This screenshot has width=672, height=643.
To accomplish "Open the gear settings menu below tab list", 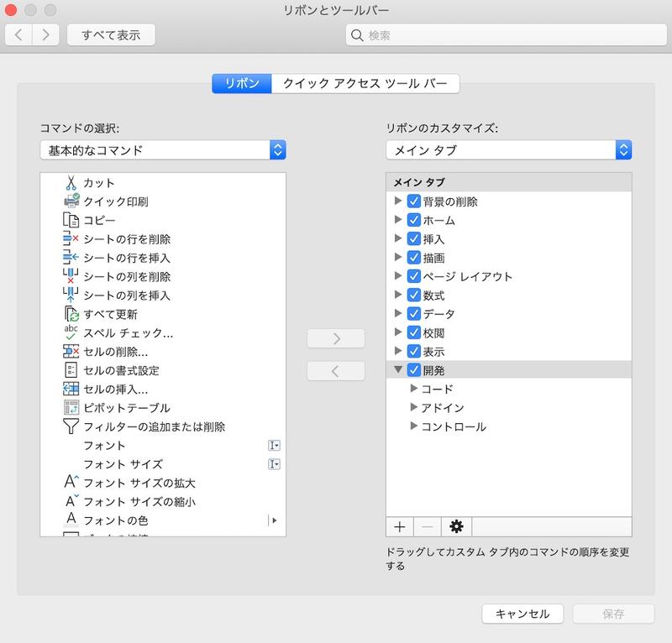I will pos(456,526).
